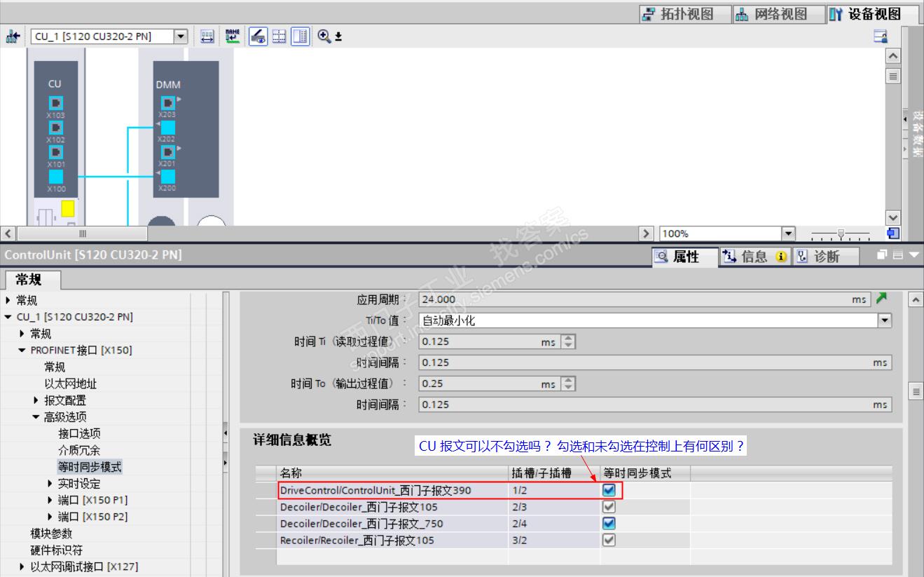Click the yellow square on the CU module
Viewport: 924px width, 577px height.
67,208
